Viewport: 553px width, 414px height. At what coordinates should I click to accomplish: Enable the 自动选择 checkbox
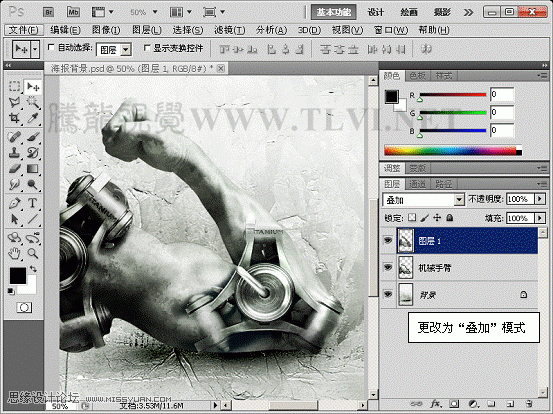click(51, 47)
